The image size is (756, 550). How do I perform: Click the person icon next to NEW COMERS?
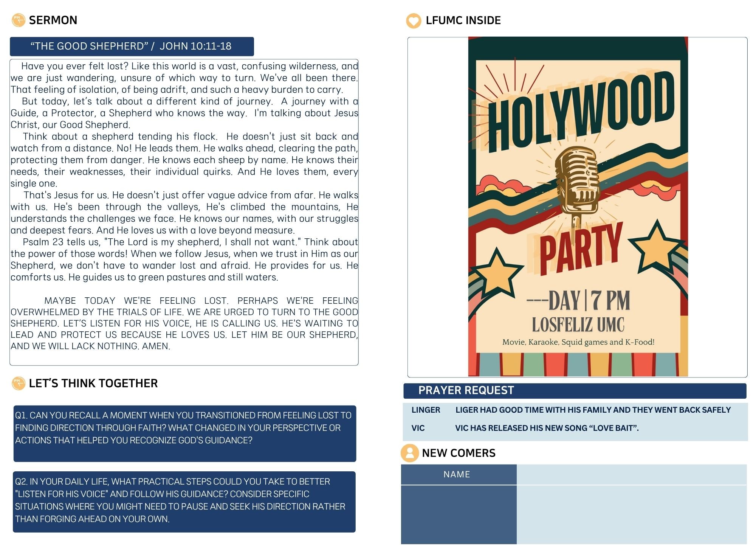[x=410, y=453]
